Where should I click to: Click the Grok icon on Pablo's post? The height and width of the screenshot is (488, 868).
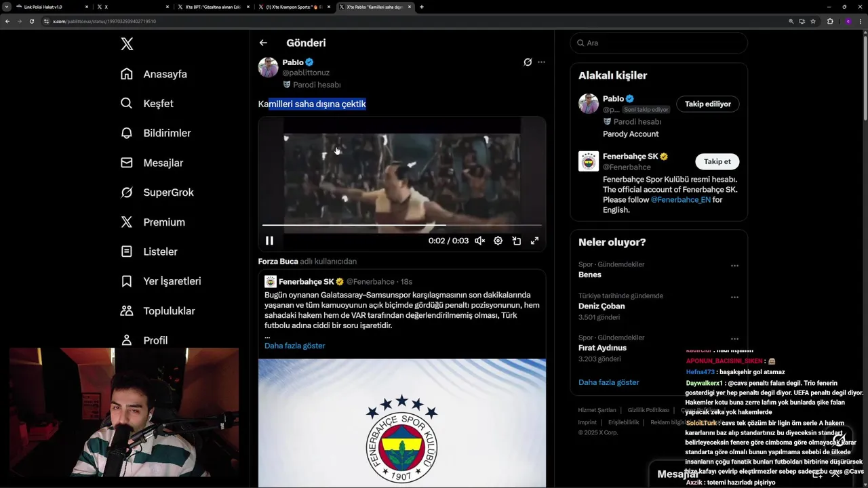pos(528,62)
